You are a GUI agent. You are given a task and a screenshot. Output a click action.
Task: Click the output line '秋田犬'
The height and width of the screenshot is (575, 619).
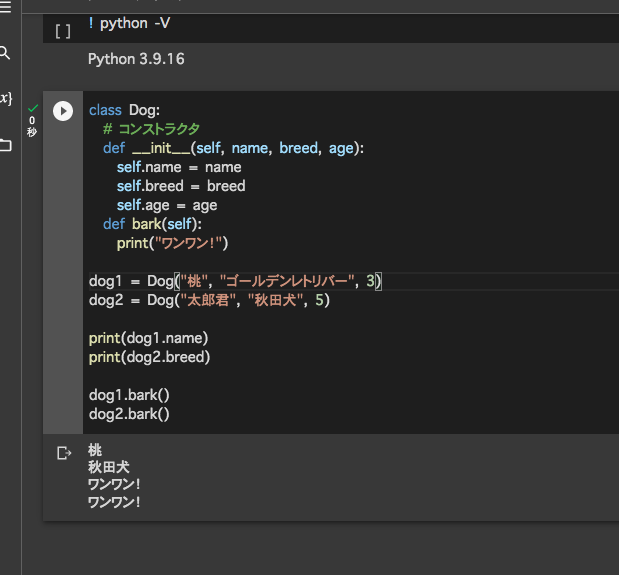click(x=109, y=467)
